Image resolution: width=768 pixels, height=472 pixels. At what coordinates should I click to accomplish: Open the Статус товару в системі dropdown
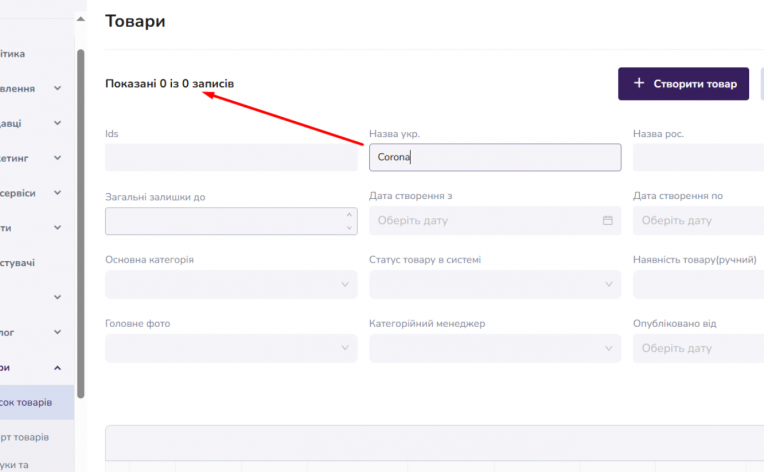pos(495,284)
